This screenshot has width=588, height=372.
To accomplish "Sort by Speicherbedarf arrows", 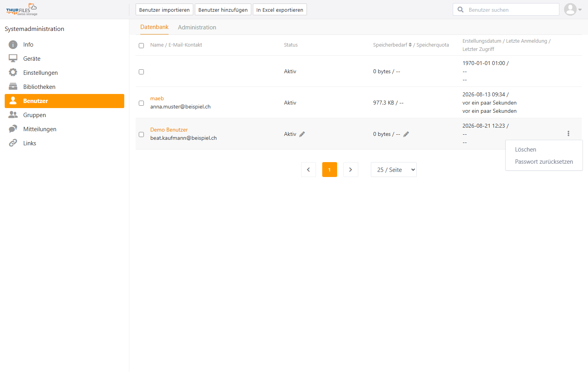I will [x=410, y=45].
